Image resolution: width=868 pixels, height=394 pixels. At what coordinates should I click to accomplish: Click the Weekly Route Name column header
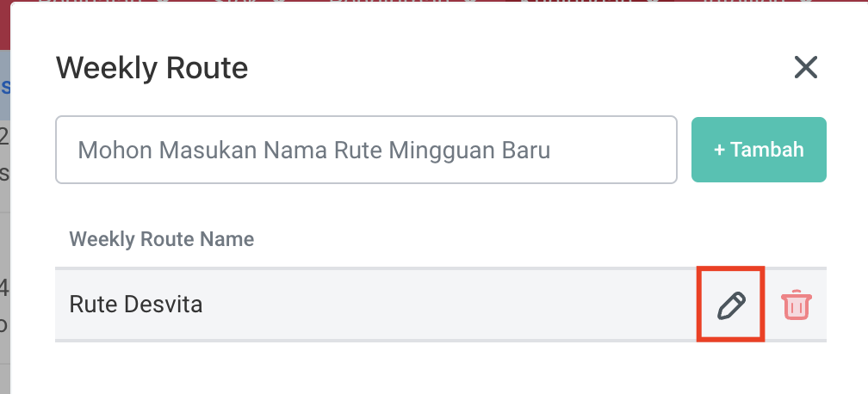(x=162, y=238)
